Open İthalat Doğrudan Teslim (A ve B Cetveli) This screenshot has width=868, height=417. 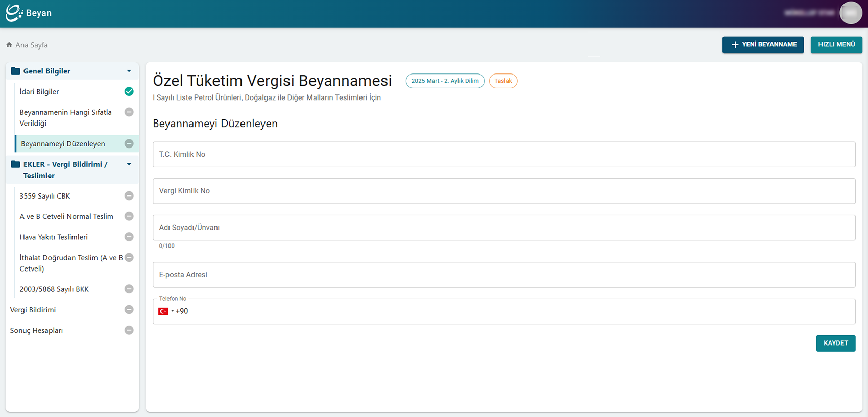coord(73,263)
